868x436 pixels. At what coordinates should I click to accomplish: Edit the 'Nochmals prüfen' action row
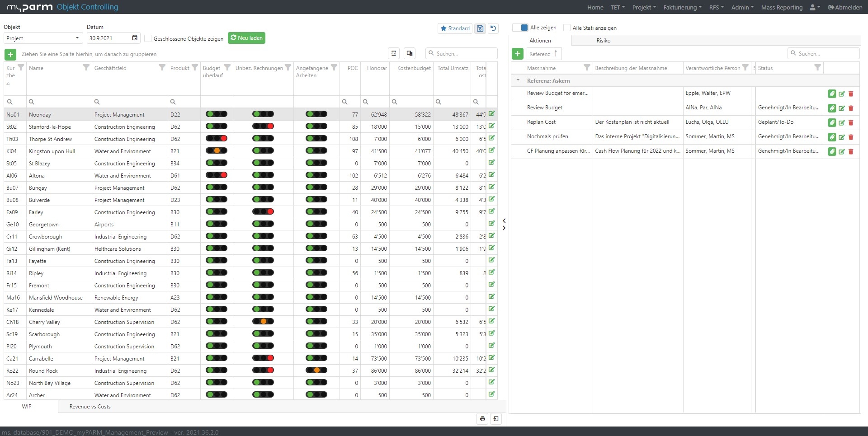coord(841,137)
